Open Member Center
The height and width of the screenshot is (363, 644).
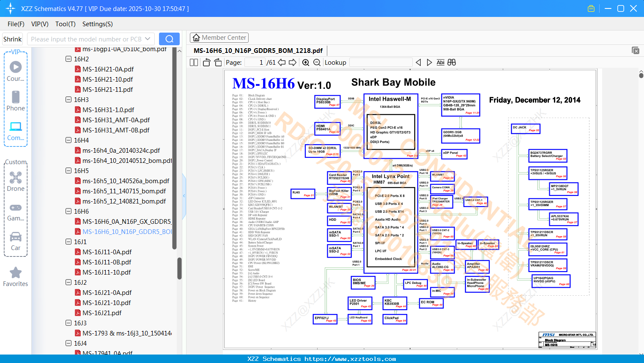pos(219,38)
